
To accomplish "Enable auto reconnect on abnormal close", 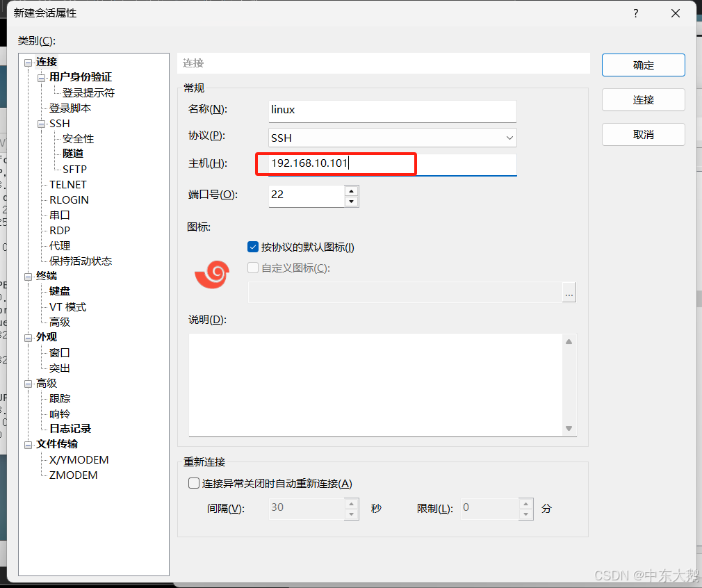I will [194, 483].
